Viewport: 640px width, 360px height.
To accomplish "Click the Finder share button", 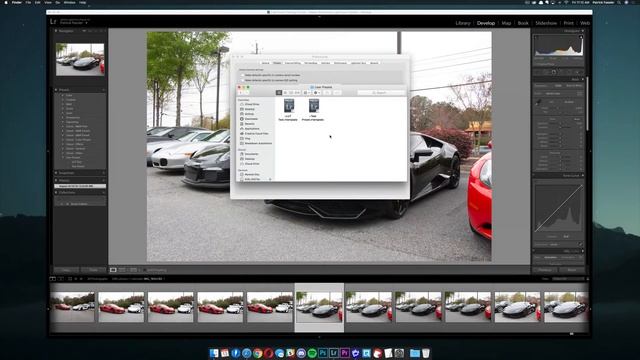I will click(x=327, y=93).
